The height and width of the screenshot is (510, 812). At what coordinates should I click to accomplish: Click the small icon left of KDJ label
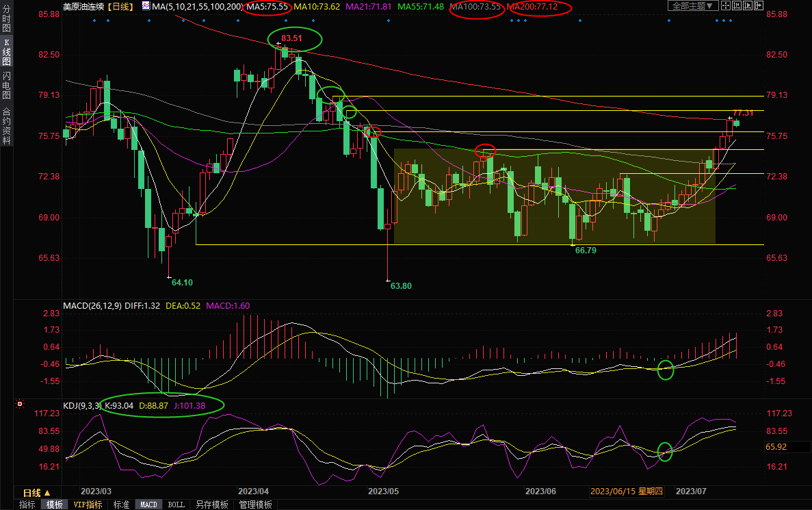pos(21,405)
